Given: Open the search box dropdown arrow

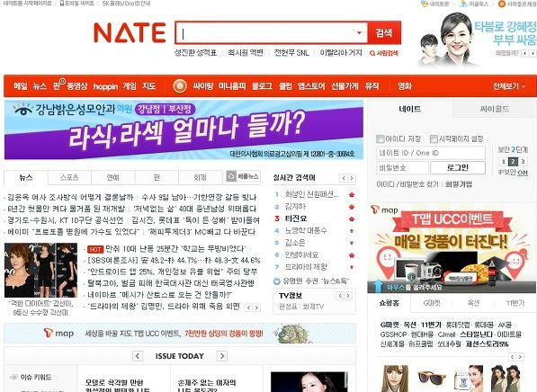Looking at the screenshot, I should pyautogui.click(x=359, y=33).
